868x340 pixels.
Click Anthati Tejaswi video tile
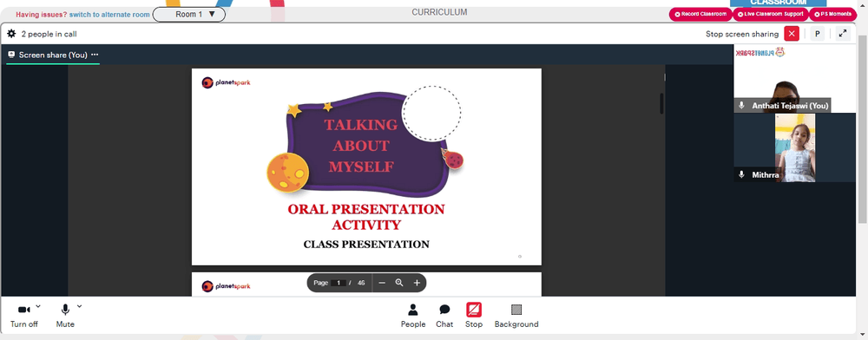coord(794,79)
